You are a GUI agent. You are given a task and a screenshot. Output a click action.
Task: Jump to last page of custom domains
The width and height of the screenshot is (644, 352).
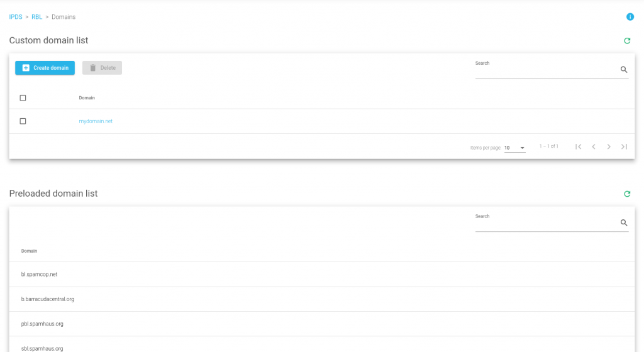pyautogui.click(x=624, y=146)
